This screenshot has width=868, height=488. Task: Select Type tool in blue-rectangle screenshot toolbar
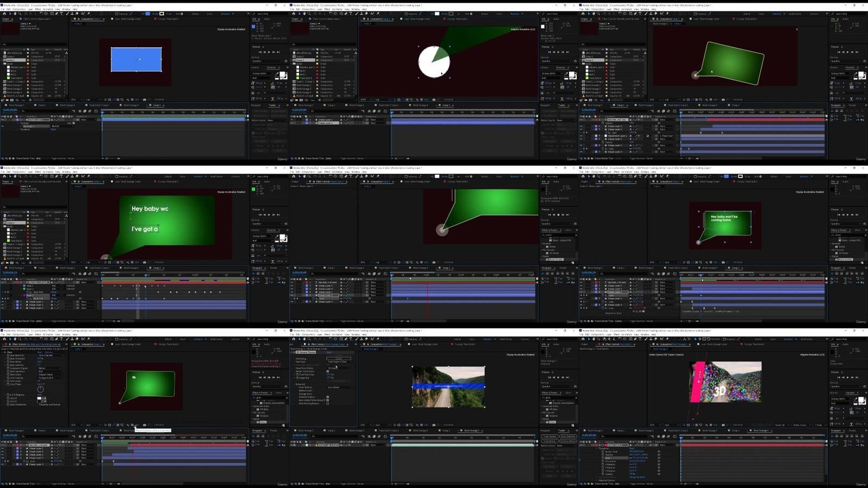pos(61,14)
